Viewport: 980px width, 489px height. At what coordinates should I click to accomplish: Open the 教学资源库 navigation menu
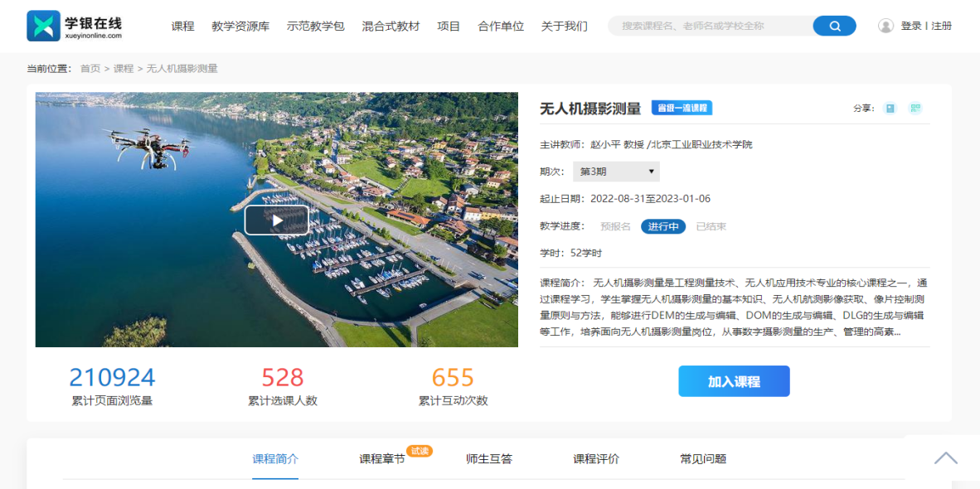click(240, 26)
